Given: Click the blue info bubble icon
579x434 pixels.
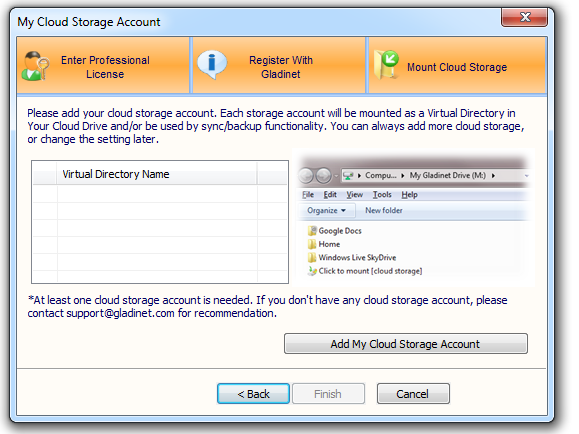Looking at the screenshot, I should tap(212, 65).
